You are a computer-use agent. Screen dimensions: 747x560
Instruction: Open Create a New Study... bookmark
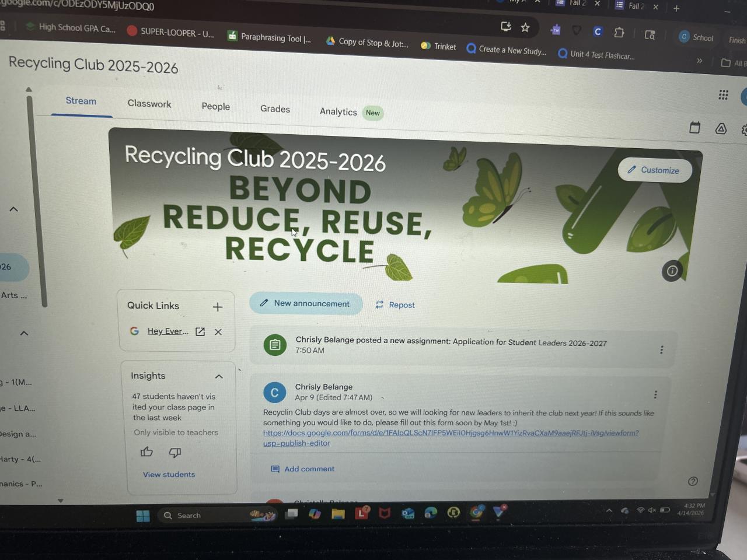click(507, 50)
